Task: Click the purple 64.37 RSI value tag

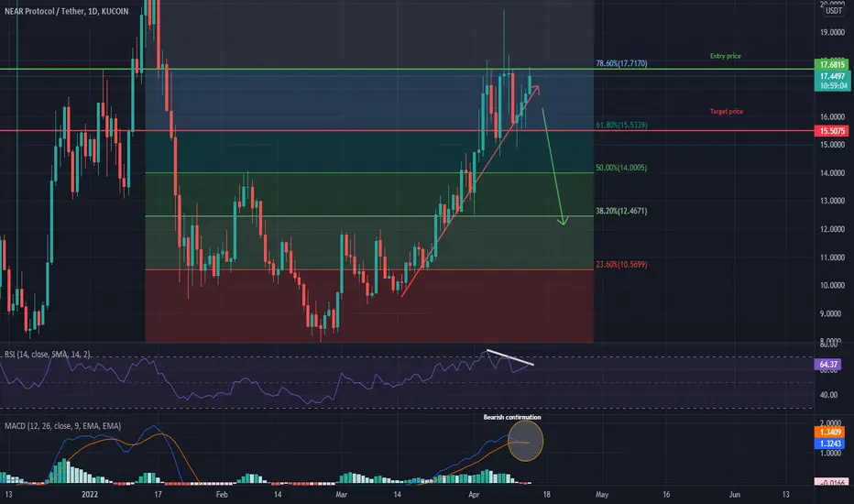Action: pyautogui.click(x=828, y=364)
